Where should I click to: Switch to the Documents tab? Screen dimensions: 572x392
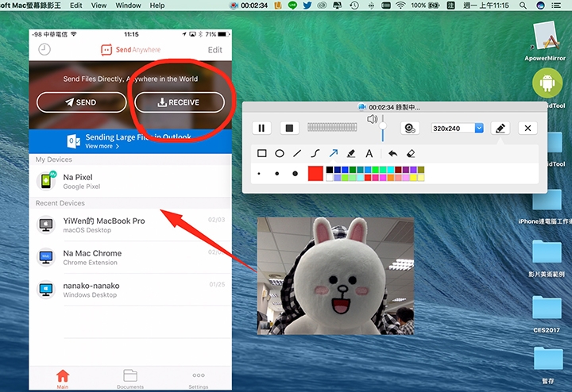click(x=130, y=379)
